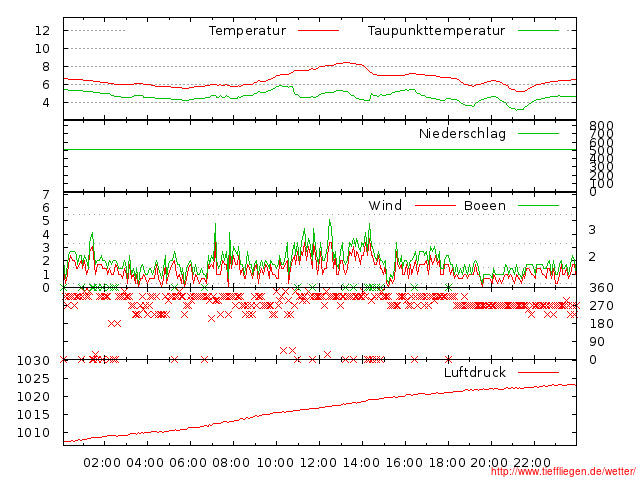Click the 12:00 time axis label
The image size is (640, 480).
click(x=318, y=463)
